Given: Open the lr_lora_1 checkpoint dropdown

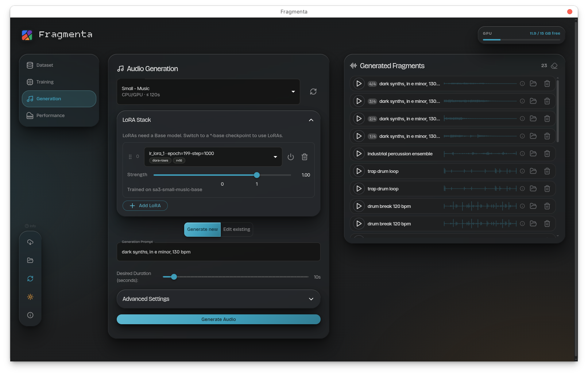Looking at the screenshot, I should pyautogui.click(x=213, y=157).
